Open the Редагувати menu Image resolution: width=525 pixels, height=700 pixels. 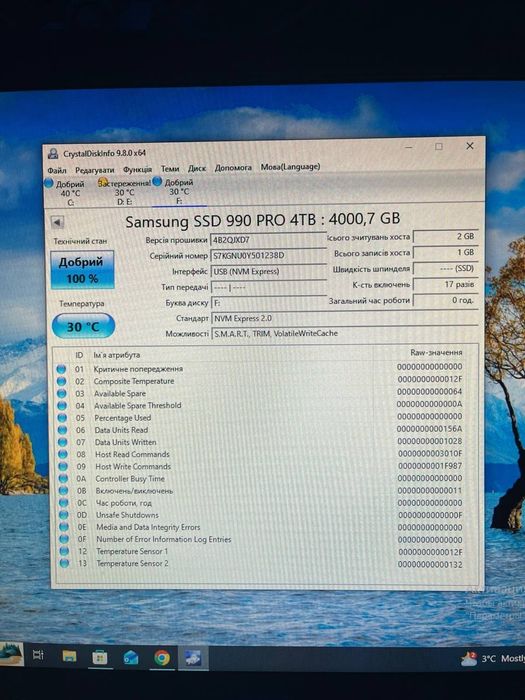point(94,170)
